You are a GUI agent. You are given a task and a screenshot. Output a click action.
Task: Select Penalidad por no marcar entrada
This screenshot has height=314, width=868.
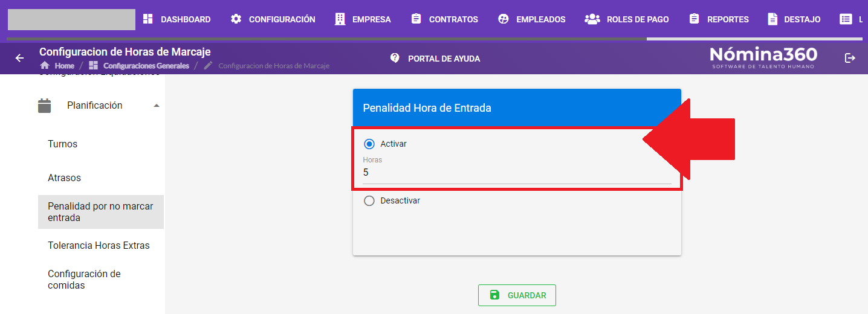[100, 212]
